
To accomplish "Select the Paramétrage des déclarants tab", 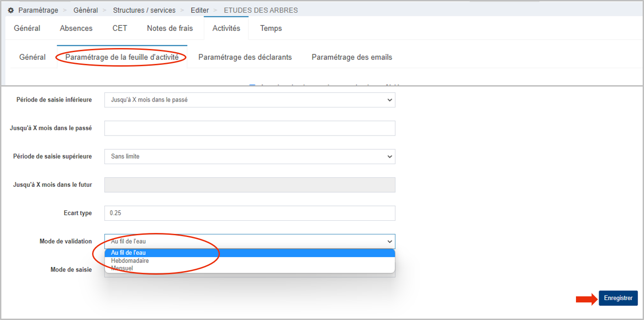I will (245, 57).
